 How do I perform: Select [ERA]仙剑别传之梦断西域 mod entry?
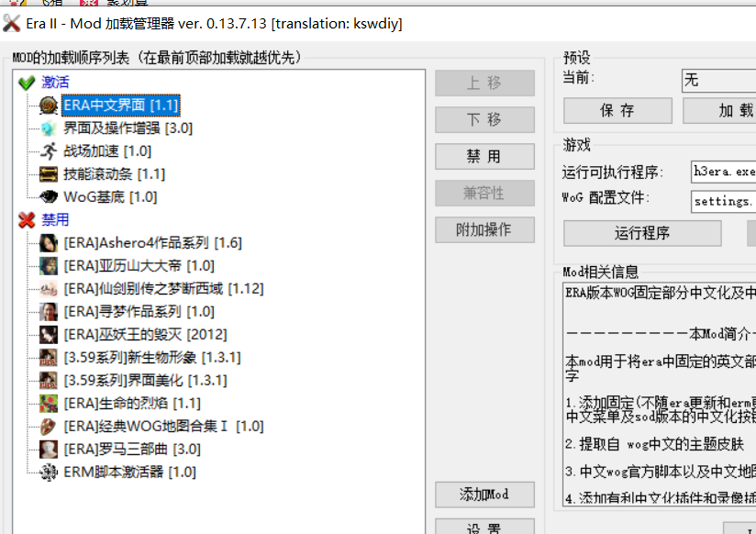click(163, 289)
